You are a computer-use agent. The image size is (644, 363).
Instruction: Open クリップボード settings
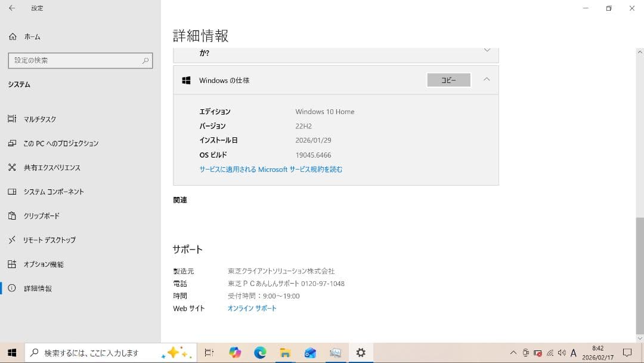tap(80, 216)
